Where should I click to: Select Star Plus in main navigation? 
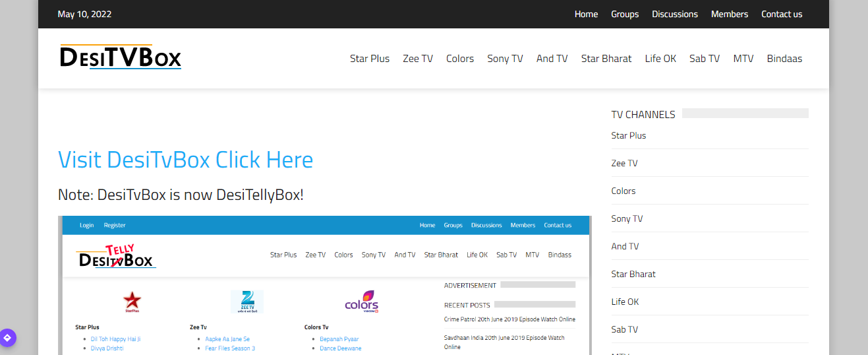370,58
